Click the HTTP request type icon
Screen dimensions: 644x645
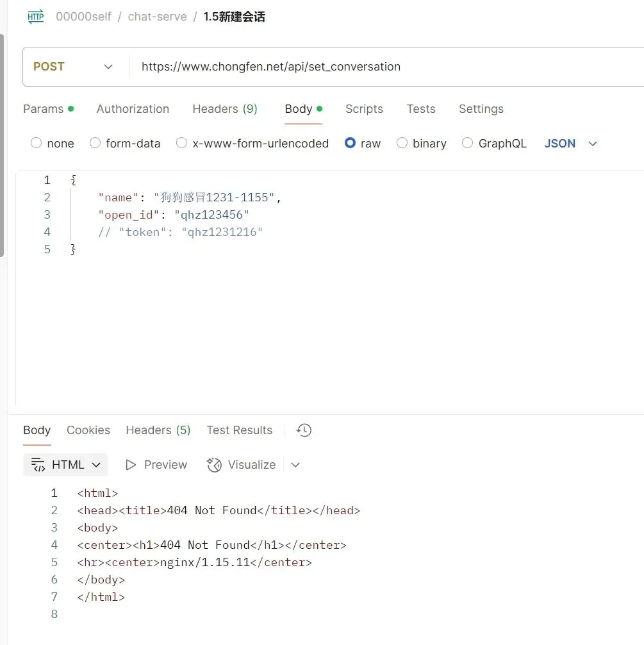click(36, 17)
